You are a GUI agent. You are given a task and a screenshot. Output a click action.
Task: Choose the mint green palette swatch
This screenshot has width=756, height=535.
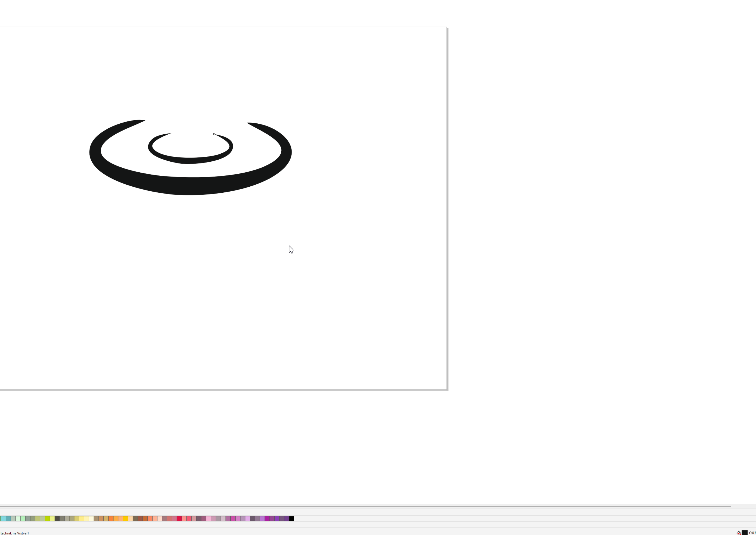tap(23, 519)
